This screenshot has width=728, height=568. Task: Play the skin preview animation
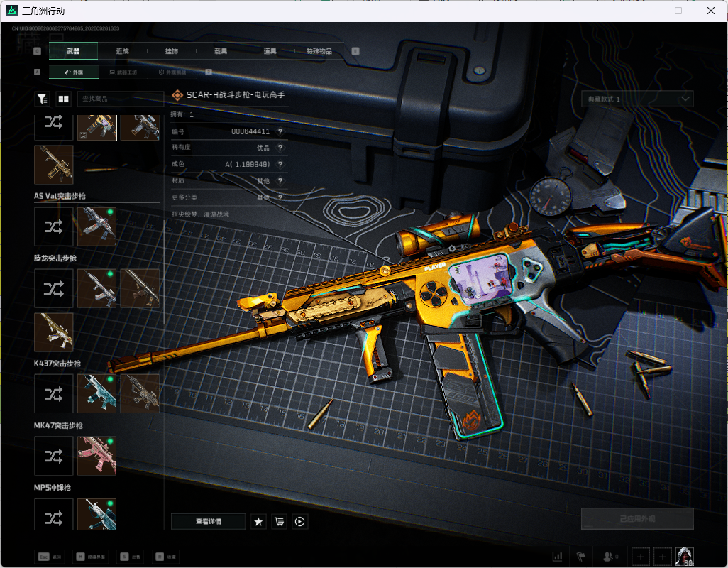coord(300,522)
